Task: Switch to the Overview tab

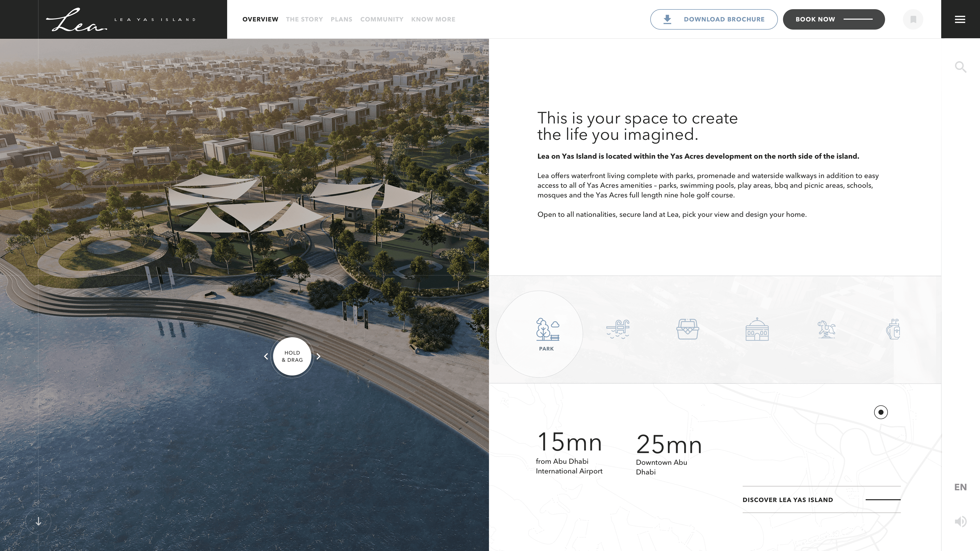Action: 260,19
